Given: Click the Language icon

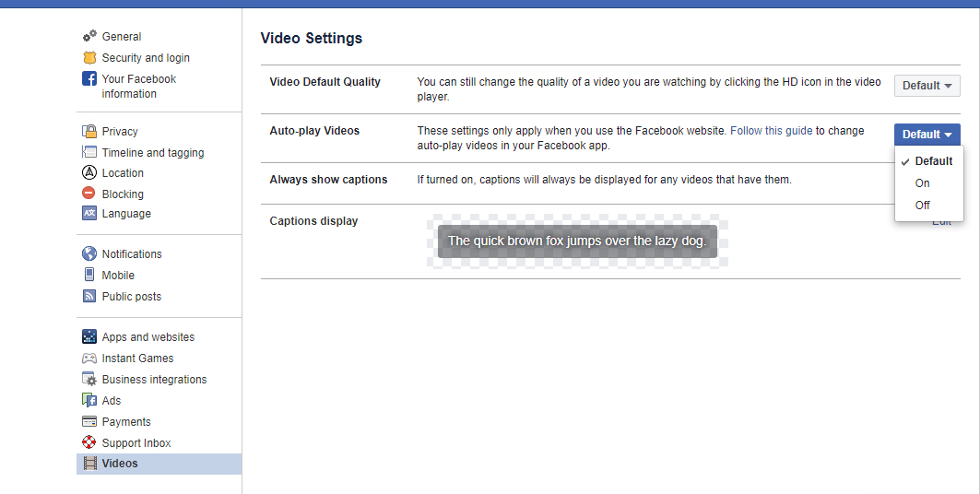Looking at the screenshot, I should pyautogui.click(x=89, y=214).
